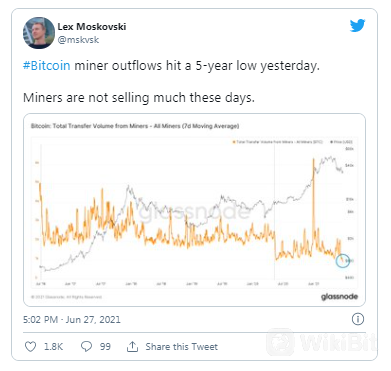
Task: Click the 5:02 PM · Jun 27, 2021 timestamp
Action: point(72,320)
